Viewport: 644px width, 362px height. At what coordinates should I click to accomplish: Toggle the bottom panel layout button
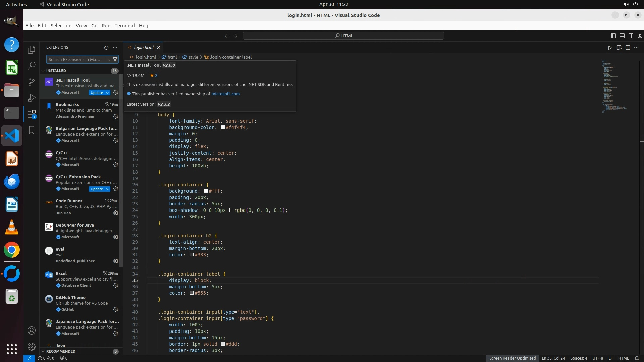(622, 36)
